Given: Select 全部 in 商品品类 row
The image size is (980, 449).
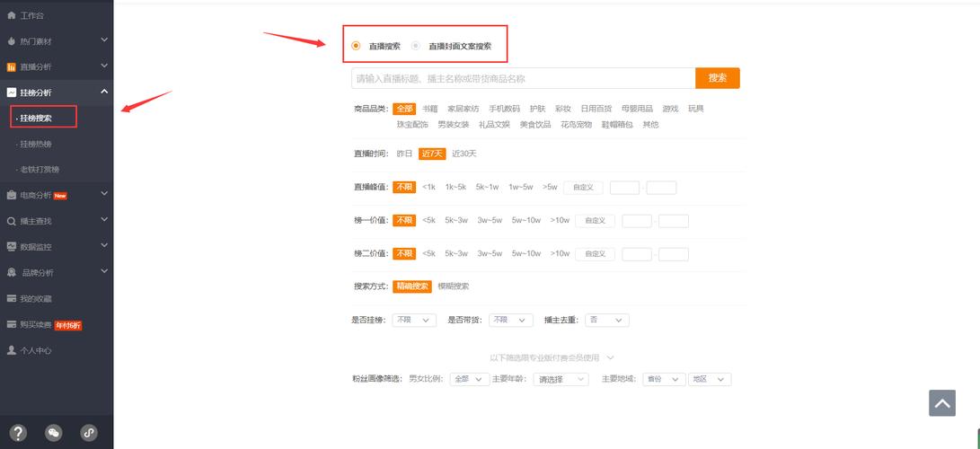Looking at the screenshot, I should [404, 109].
